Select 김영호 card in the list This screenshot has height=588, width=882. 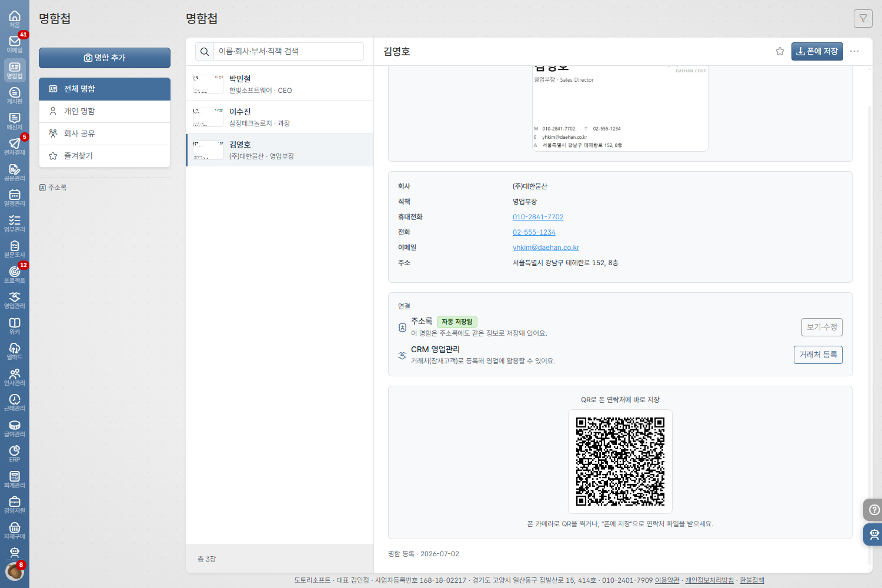tap(280, 150)
